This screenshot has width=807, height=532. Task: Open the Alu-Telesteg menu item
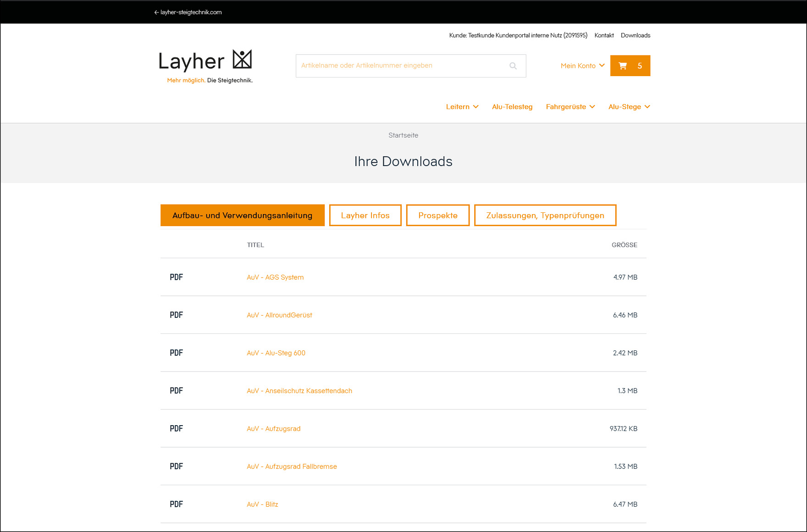tap(512, 107)
